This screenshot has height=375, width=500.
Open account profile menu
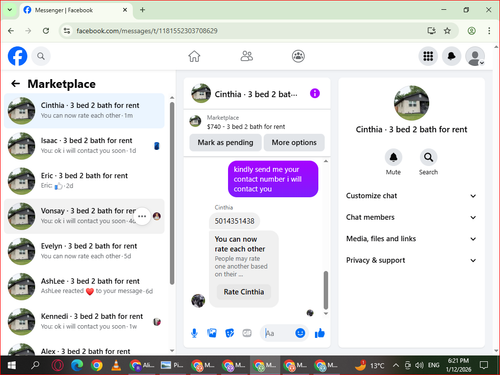coord(475,56)
